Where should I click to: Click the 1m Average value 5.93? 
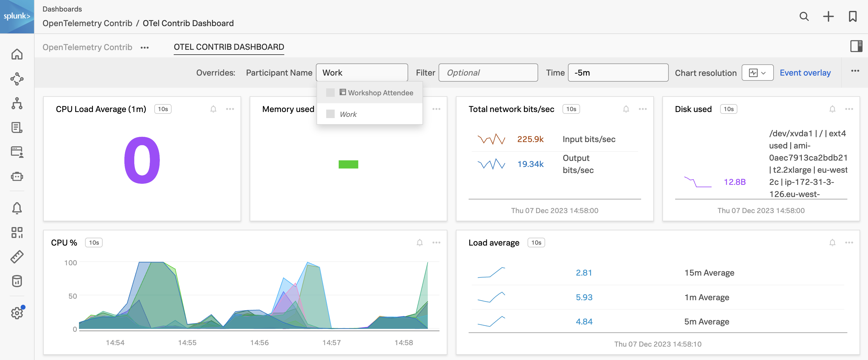point(584,297)
